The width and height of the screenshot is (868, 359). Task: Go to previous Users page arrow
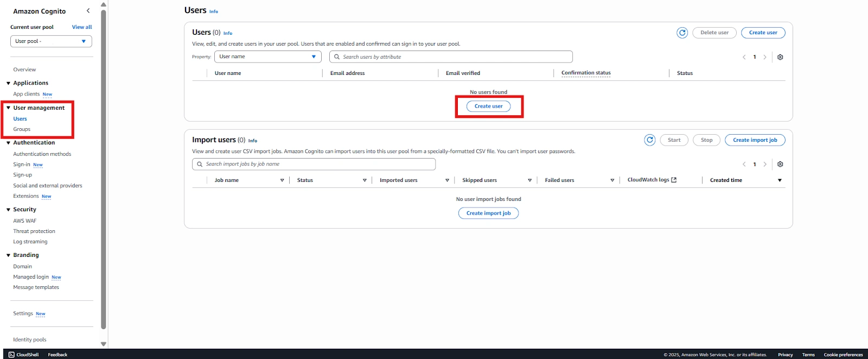coord(744,57)
